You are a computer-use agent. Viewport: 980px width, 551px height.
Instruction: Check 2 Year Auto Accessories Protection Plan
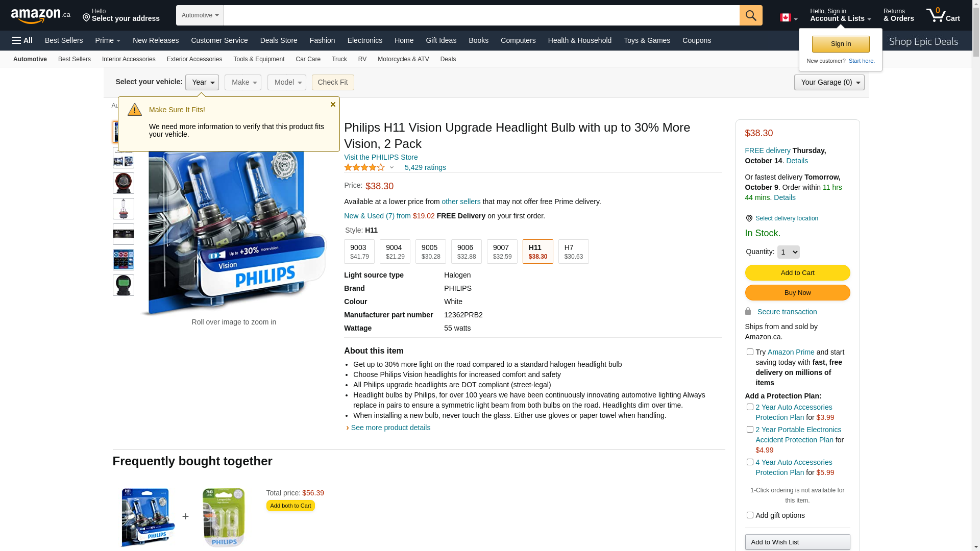pos(750,407)
